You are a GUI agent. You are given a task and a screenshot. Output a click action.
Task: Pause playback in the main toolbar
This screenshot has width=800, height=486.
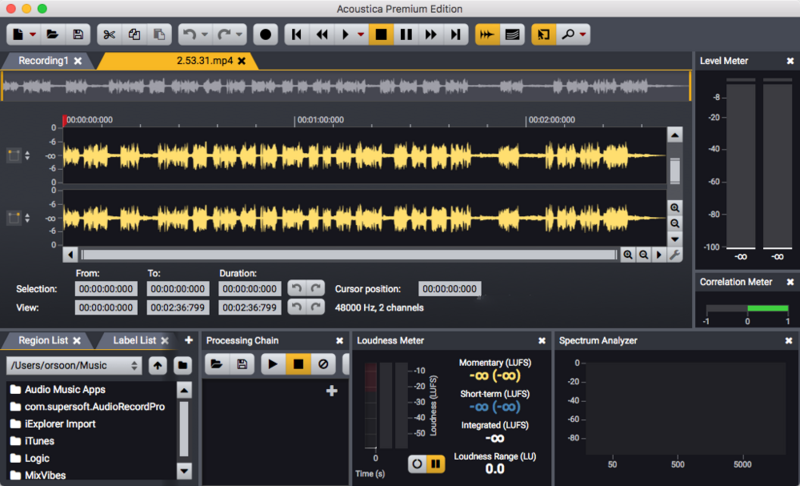click(406, 34)
